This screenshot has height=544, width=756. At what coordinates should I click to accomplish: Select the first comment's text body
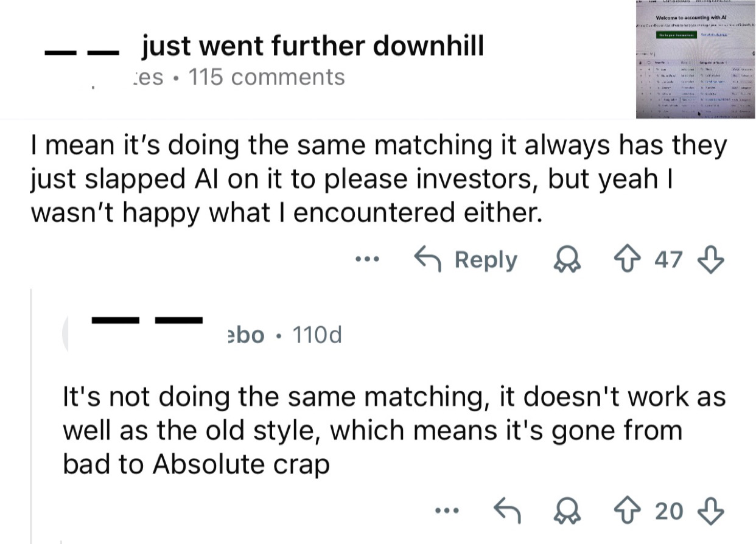click(x=377, y=178)
